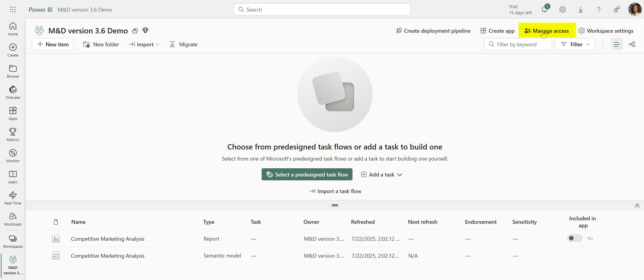Switch to lineage view icon
The image size is (644, 280).
(632, 44)
